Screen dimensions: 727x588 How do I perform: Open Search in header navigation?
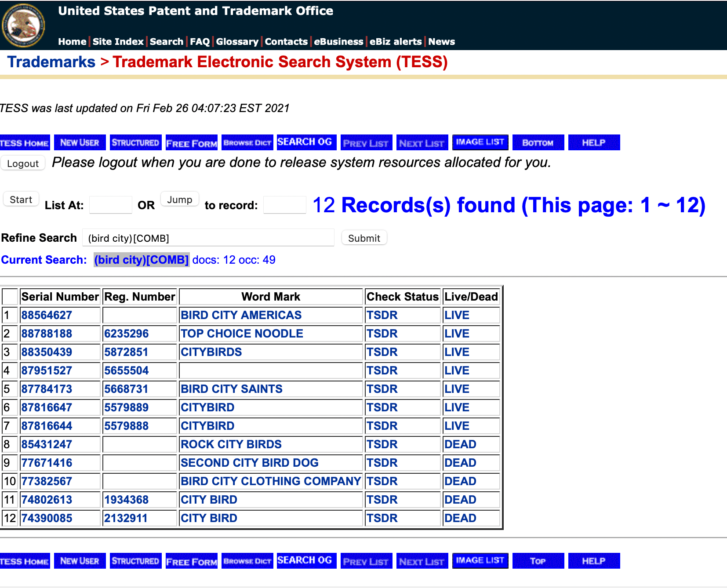click(167, 42)
